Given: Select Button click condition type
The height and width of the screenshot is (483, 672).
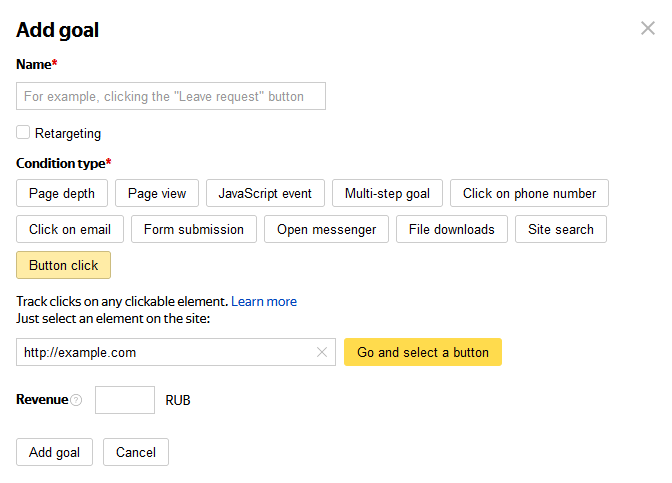Looking at the screenshot, I should 64,265.
